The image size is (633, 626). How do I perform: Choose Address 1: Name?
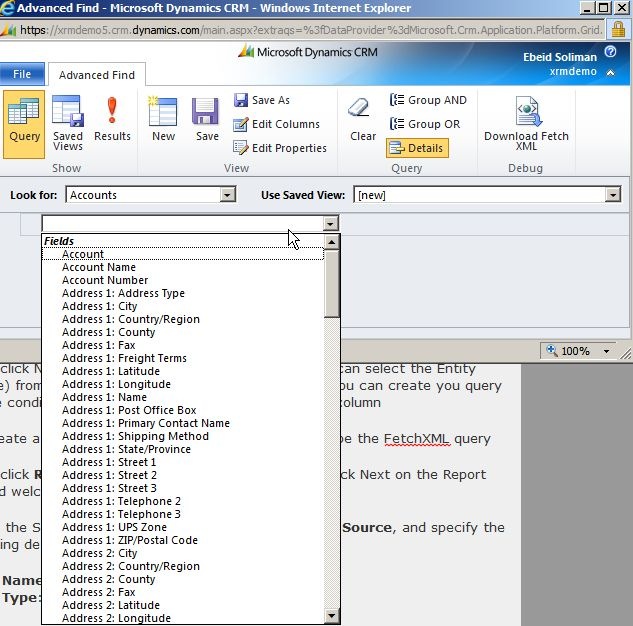point(183,397)
